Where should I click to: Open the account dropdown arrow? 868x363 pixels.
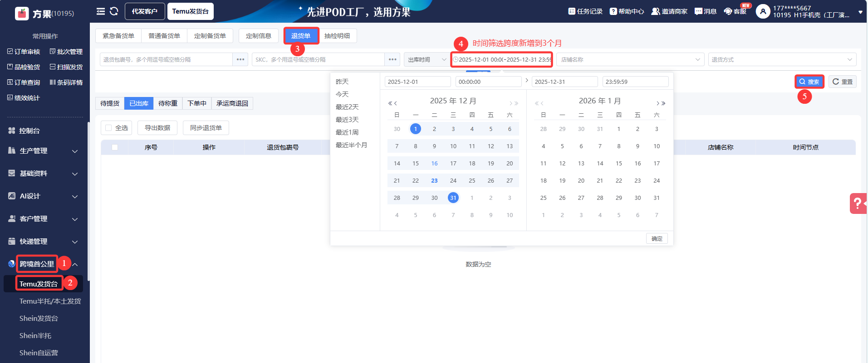(860, 13)
